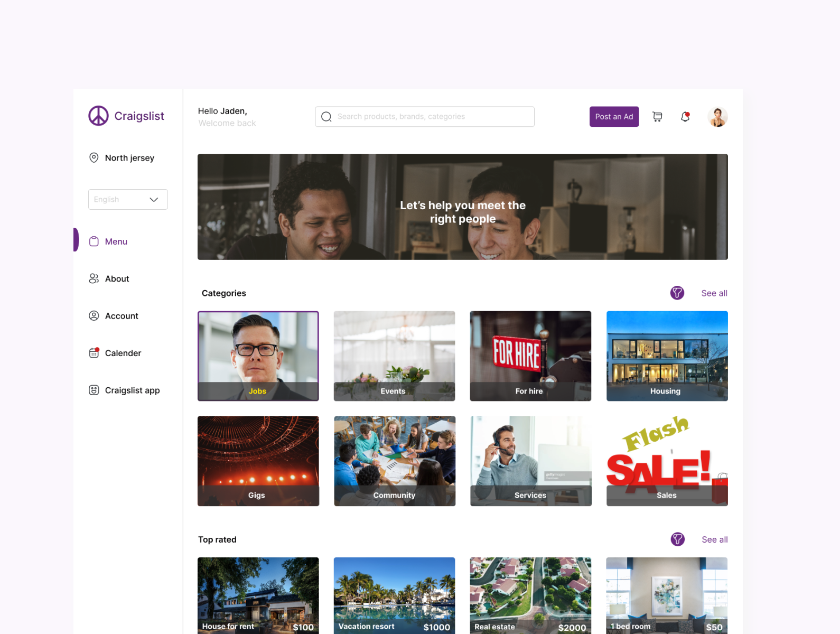
Task: Open the notifications bell
Action: click(685, 117)
